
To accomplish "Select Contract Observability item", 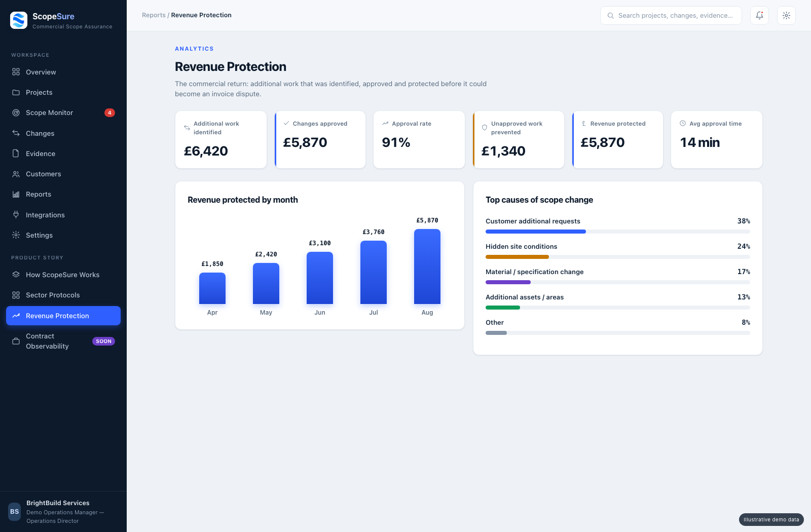I will click(x=63, y=341).
